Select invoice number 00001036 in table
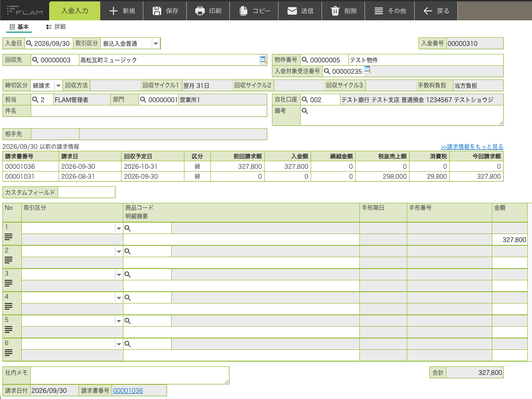532x399 pixels. pyautogui.click(x=20, y=166)
